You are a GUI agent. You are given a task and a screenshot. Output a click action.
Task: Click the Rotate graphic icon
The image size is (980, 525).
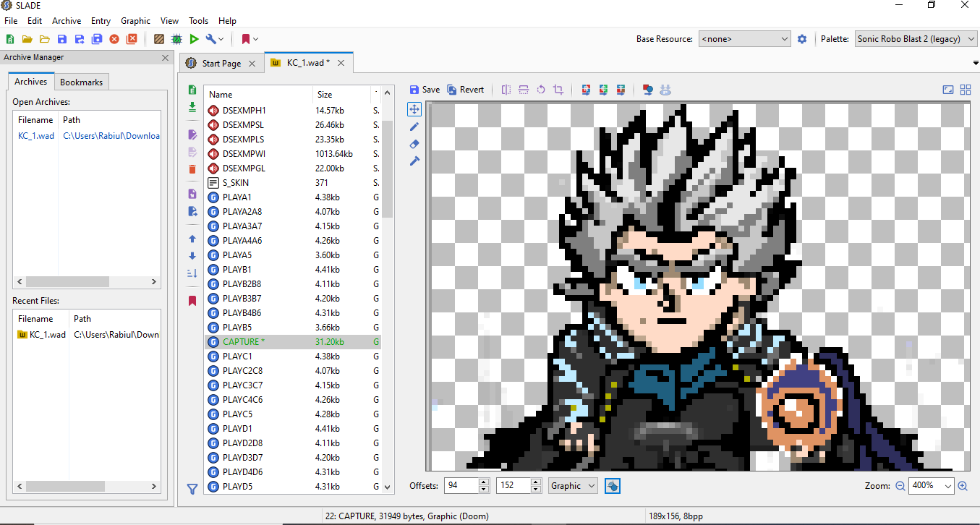(x=540, y=90)
